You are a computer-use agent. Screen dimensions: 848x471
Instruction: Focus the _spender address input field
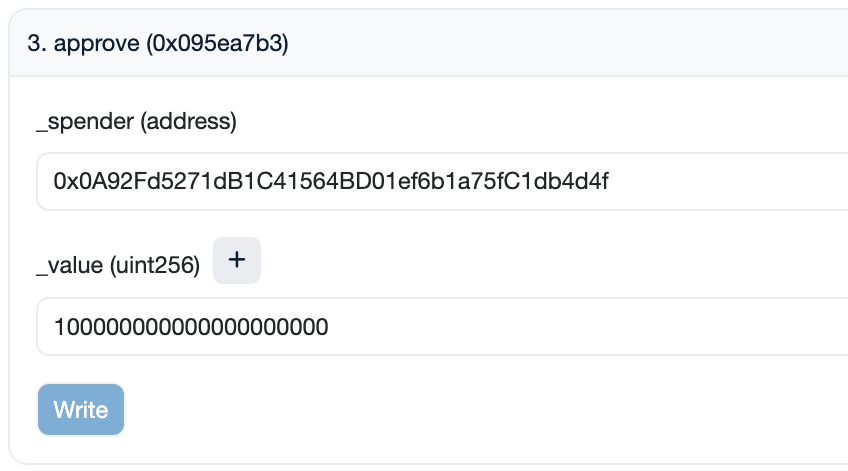(x=440, y=181)
